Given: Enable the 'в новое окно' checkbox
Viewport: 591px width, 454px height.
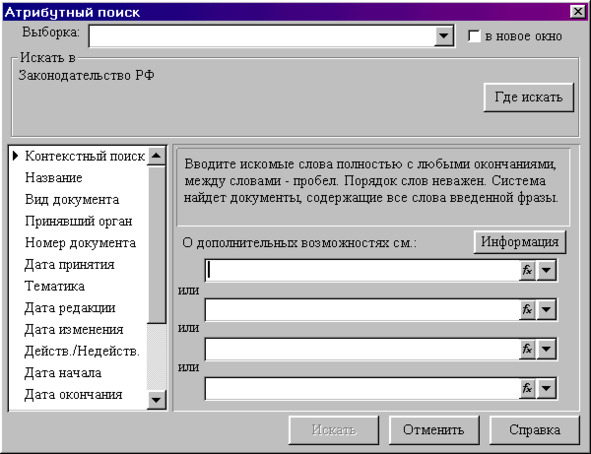Looking at the screenshot, I should click(474, 36).
